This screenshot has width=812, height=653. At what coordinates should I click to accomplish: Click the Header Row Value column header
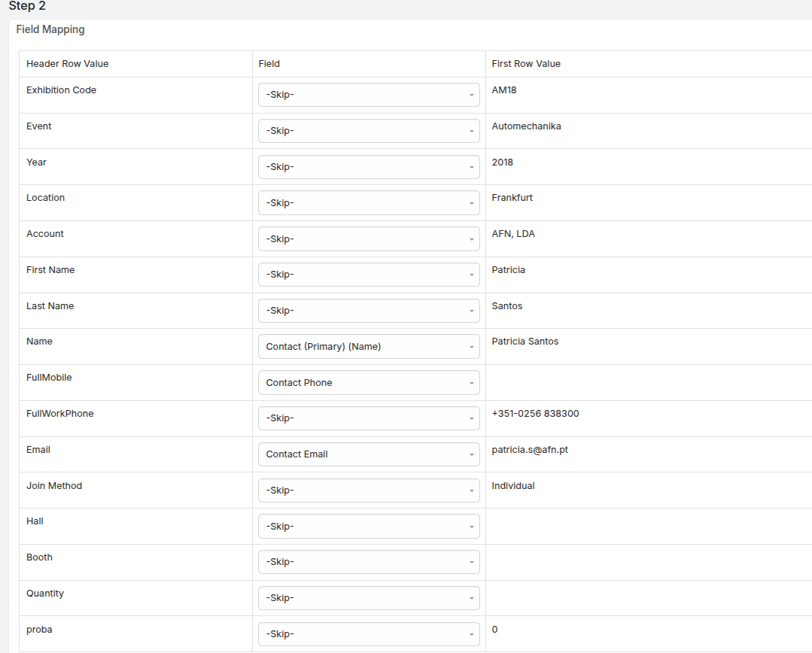(67, 64)
